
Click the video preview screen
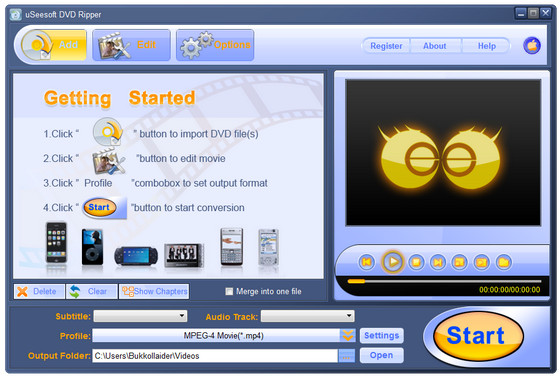[x=443, y=153]
